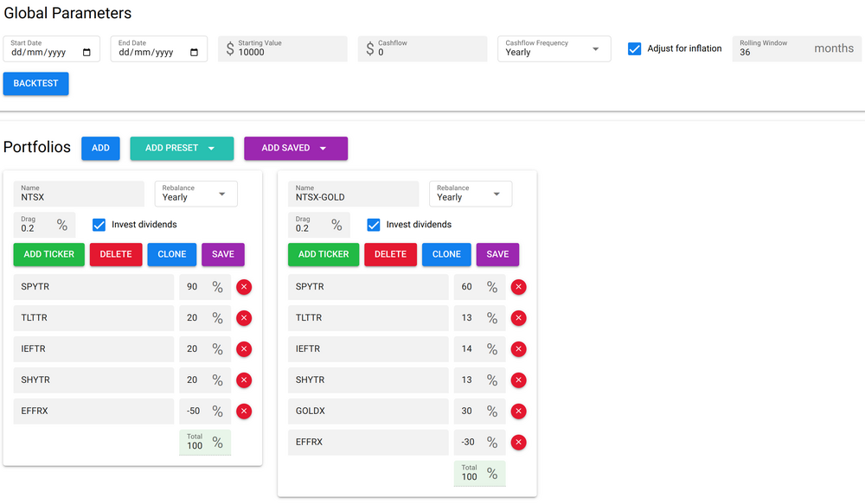The width and height of the screenshot is (865, 504).
Task: Click the Backtest button
Action: point(35,84)
